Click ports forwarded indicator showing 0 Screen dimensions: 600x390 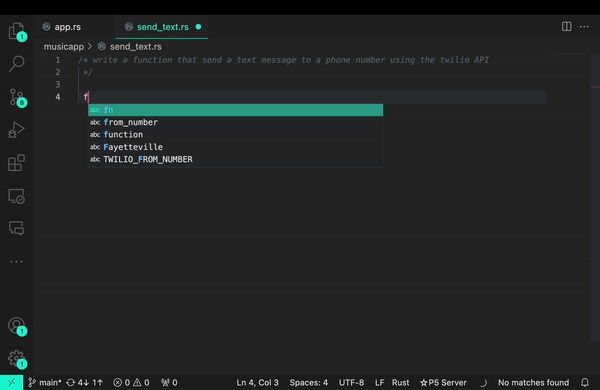[x=169, y=382]
